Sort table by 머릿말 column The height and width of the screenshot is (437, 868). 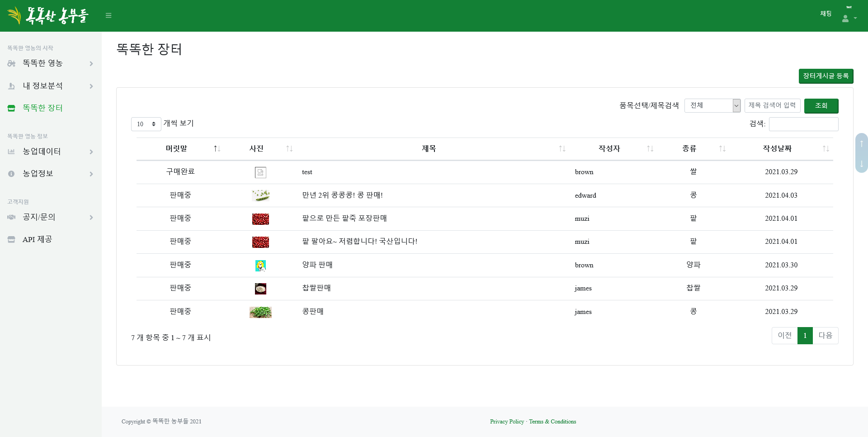(176, 149)
